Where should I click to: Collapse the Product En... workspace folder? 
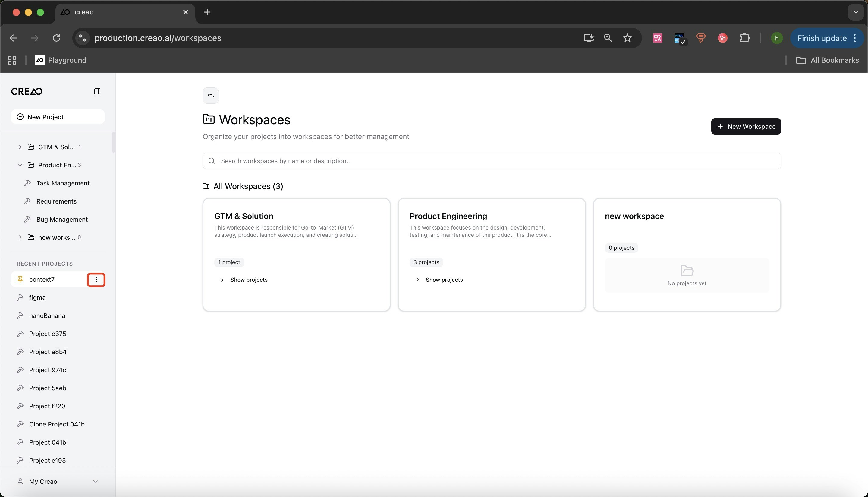pos(20,165)
